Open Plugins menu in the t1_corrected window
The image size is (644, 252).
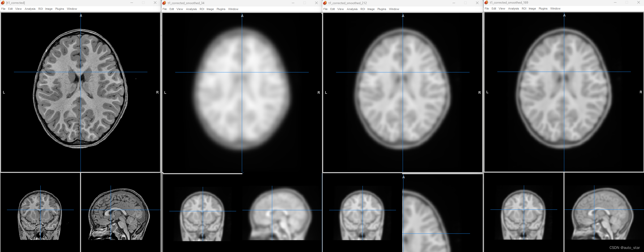click(x=60, y=9)
